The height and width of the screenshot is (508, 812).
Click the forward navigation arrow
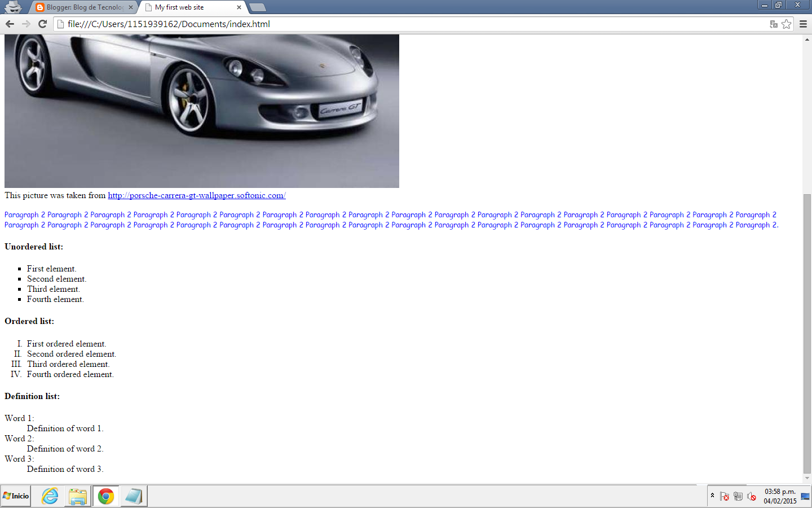coord(26,24)
